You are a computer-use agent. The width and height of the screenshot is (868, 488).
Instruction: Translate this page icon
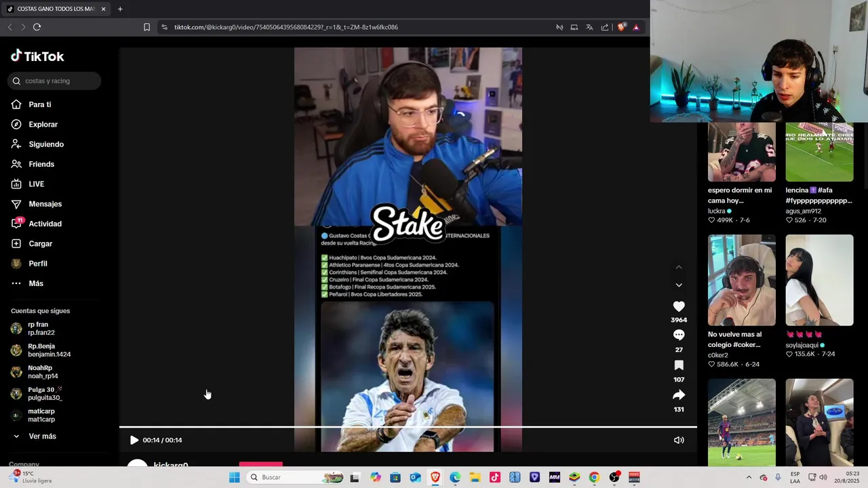(x=589, y=27)
